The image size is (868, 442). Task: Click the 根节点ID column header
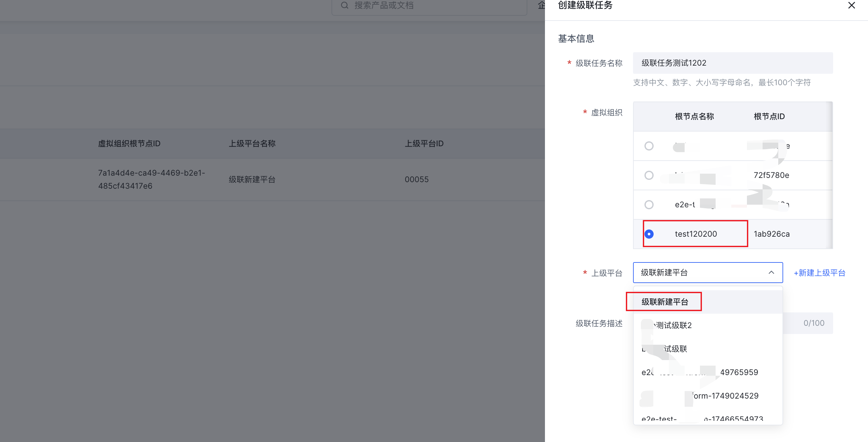coord(769,117)
